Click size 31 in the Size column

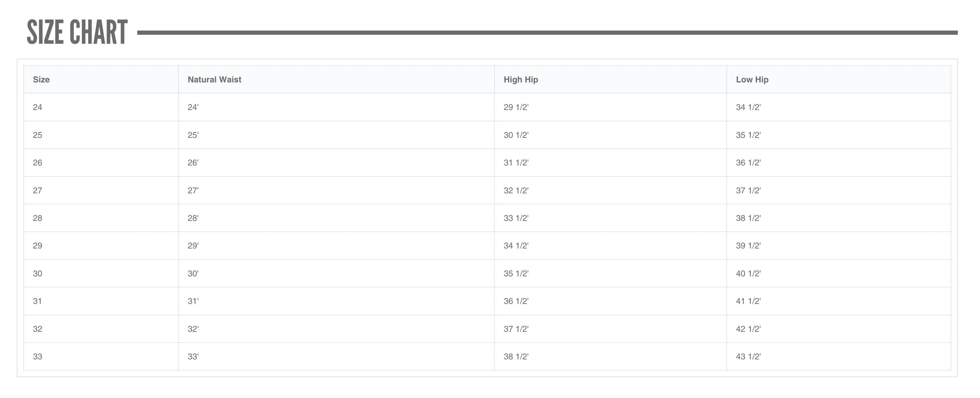[x=38, y=301]
